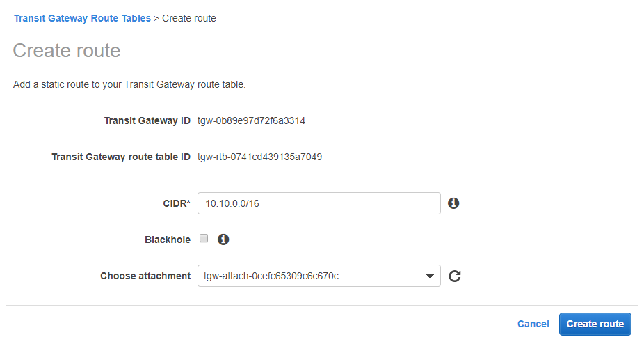Click the CIDR field info icon
The image size is (644, 353).
[x=453, y=203]
